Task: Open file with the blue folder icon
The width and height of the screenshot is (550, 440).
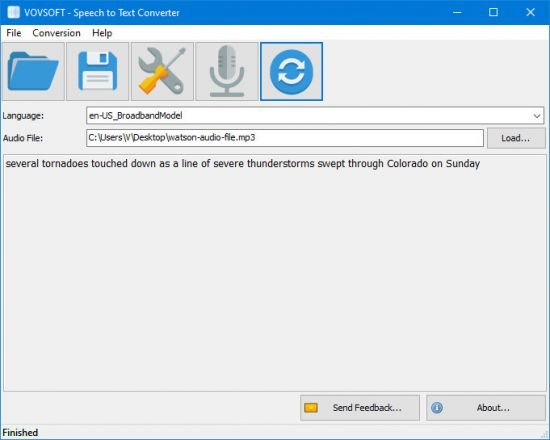Action: click(33, 72)
